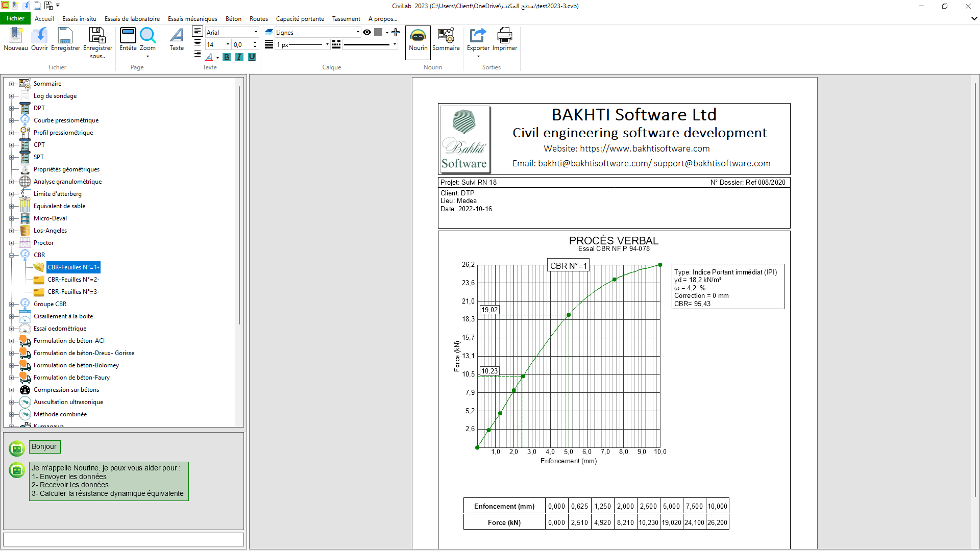Screen dimensions: 980x551
Task: Open the layer color dropdown arrow
Action: pyautogui.click(x=387, y=33)
